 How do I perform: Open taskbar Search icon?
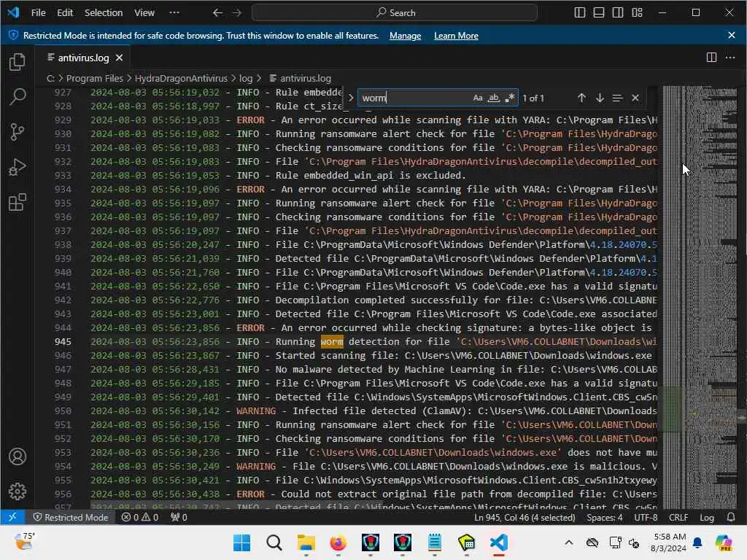[x=274, y=542]
